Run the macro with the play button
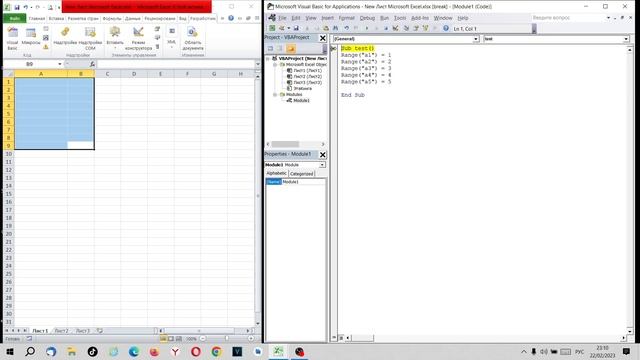Screen dimensions: 640x360 pos(367,28)
